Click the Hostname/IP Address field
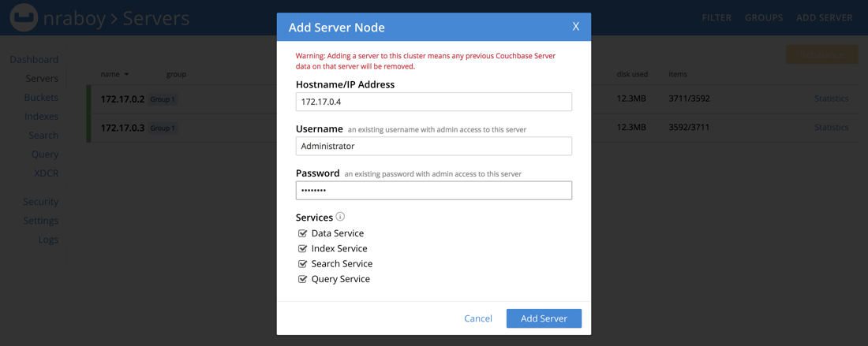Viewport: 868px width, 346px height. click(x=433, y=102)
